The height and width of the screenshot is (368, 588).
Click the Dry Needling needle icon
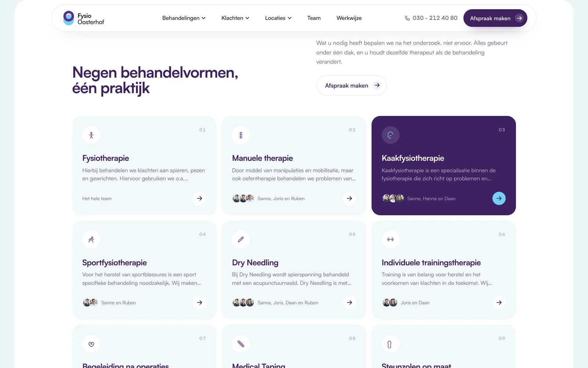pyautogui.click(x=241, y=240)
